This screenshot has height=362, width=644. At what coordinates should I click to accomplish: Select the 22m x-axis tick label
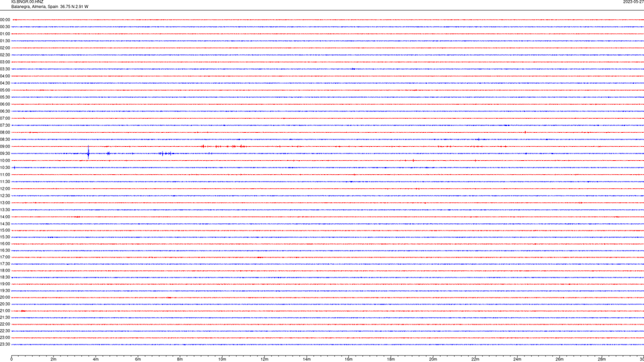pyautogui.click(x=475, y=359)
